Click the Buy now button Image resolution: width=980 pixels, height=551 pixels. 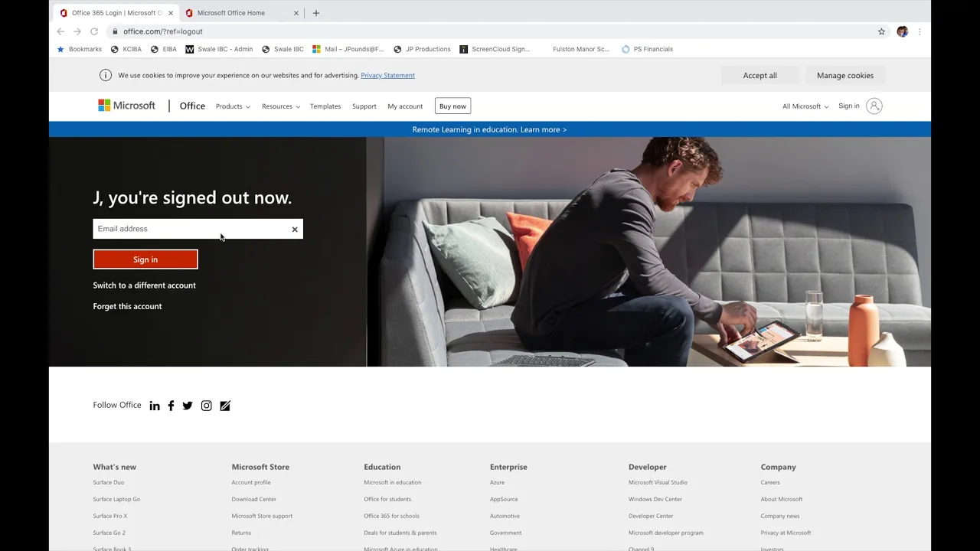click(x=452, y=106)
